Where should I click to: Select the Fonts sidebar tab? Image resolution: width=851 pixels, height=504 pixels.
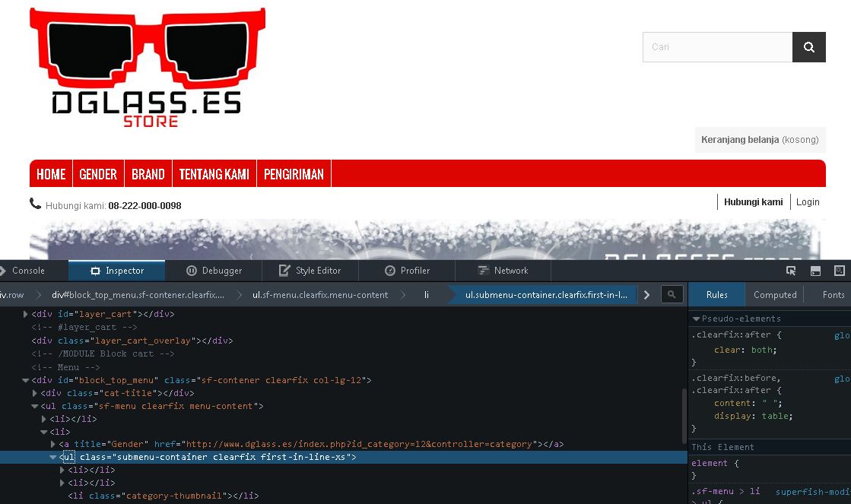(x=833, y=295)
